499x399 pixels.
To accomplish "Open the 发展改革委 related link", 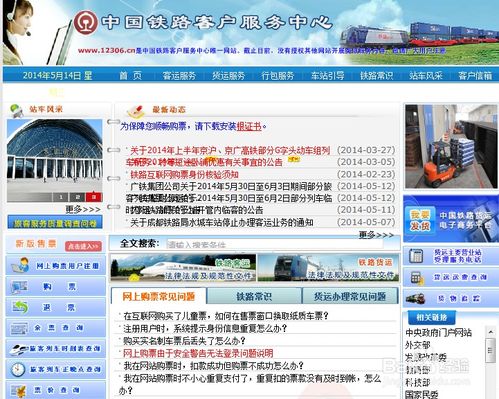I will (x=426, y=357).
